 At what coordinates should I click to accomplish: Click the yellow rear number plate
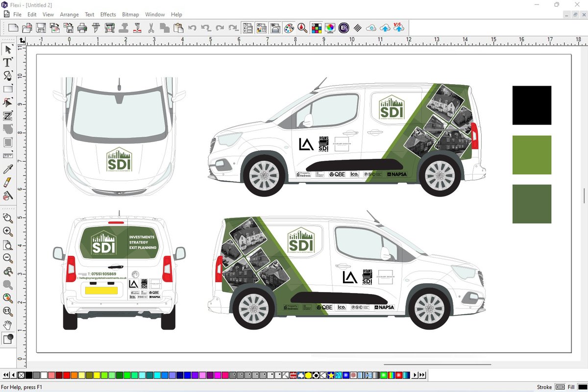(x=101, y=291)
